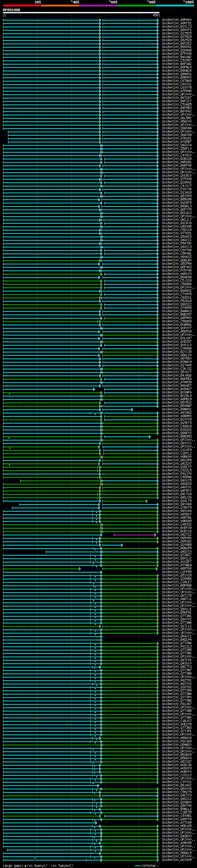Choose the UniRef100_O13418 entry
This screenshot has height=868, width=197.
pos(177,193)
